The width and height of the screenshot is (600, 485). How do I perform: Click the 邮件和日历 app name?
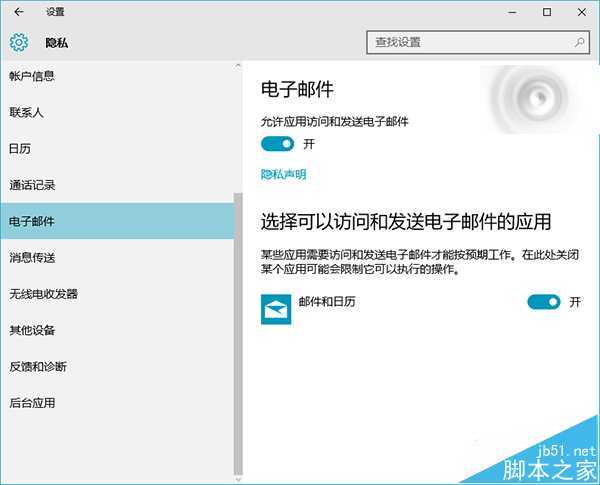pos(327,302)
